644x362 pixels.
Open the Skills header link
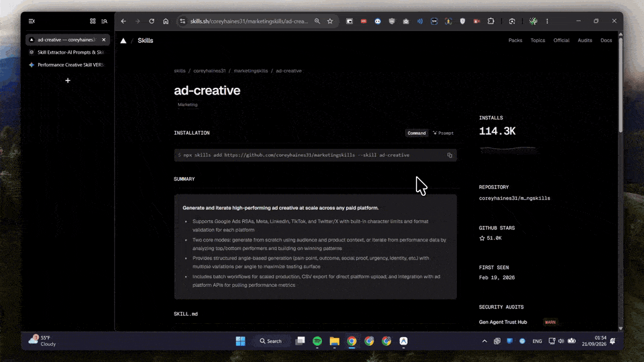coord(146,40)
